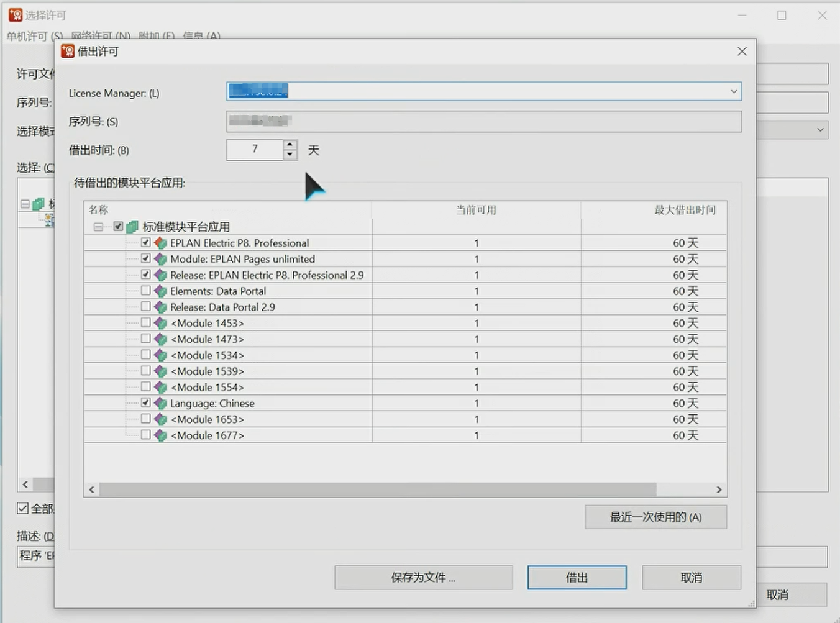Click the 当前可用 column header
Viewport: 840px width, 623px height.
point(477,210)
